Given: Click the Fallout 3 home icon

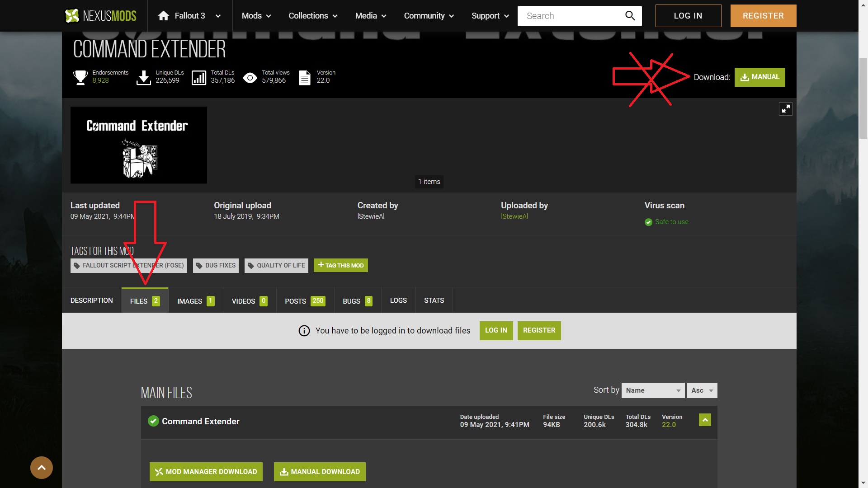Looking at the screenshot, I should click(163, 16).
